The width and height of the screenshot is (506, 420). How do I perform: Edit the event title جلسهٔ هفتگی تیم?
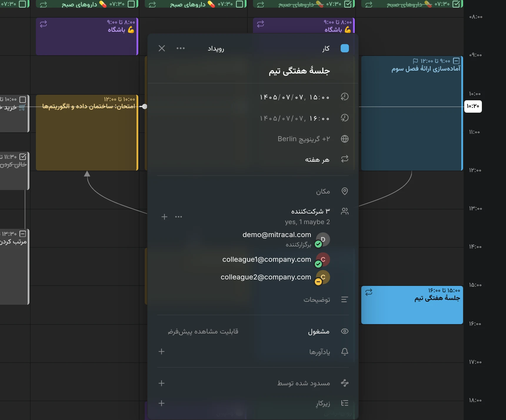pyautogui.click(x=299, y=71)
